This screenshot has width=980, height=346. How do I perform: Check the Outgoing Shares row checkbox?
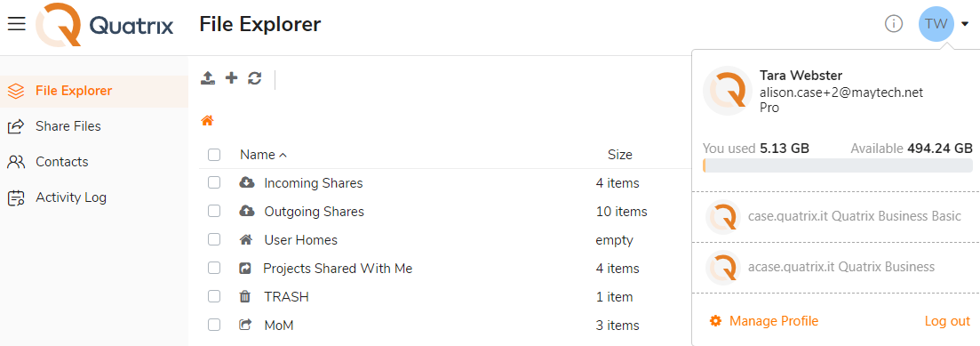coord(214,212)
